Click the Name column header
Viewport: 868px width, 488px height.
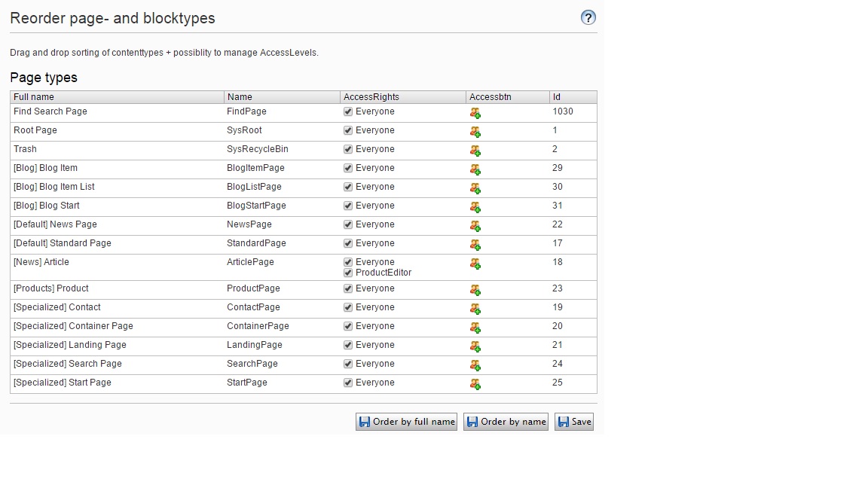coord(282,97)
